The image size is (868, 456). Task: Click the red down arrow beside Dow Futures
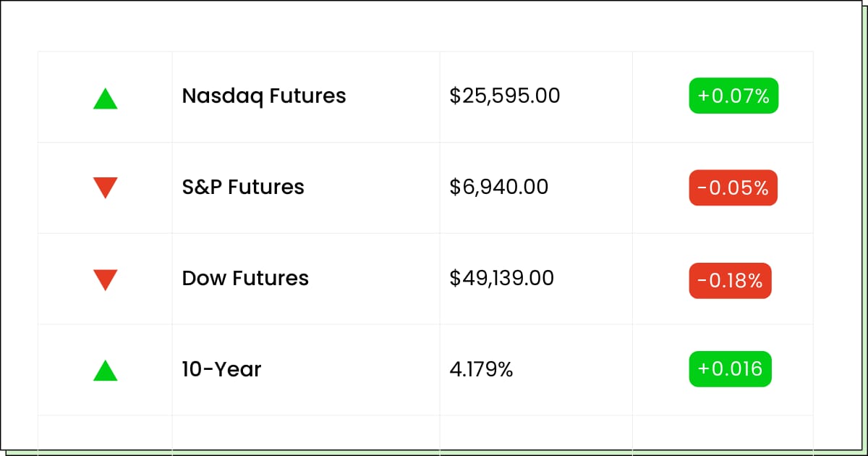106,279
